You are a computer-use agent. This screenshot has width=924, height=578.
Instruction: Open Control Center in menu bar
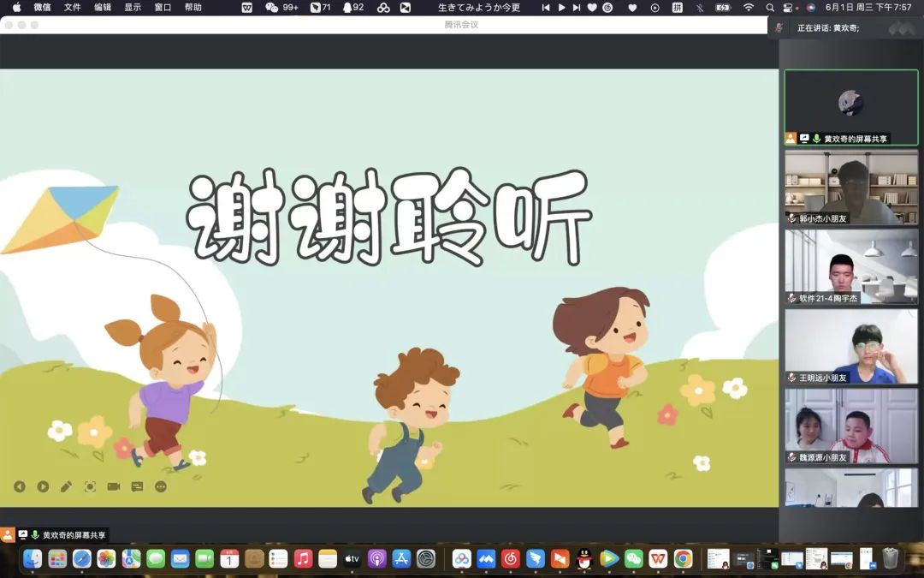[x=788, y=8]
